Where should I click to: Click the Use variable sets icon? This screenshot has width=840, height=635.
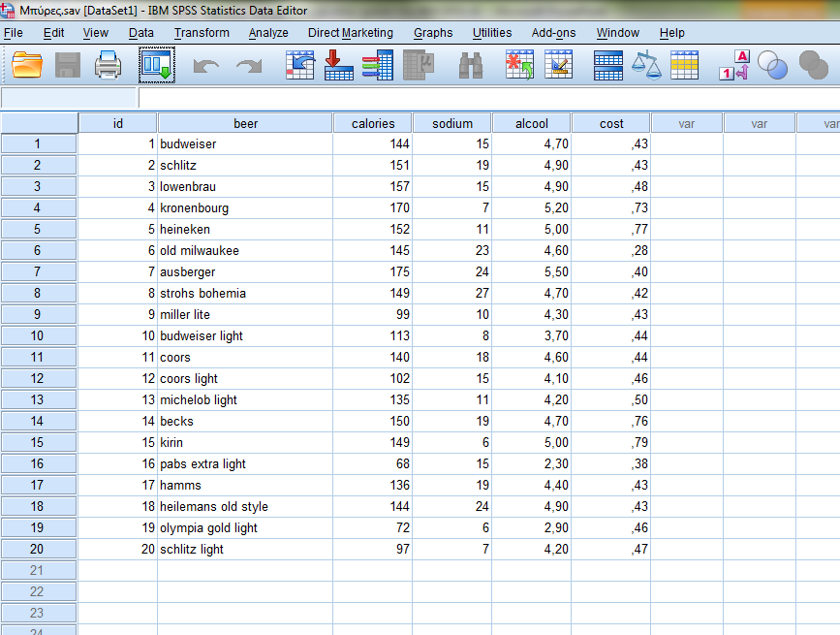click(x=772, y=65)
